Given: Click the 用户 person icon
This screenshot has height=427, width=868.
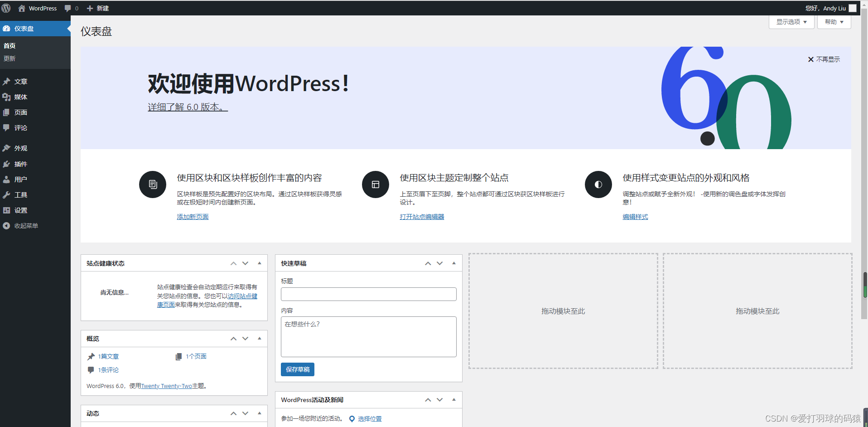Looking at the screenshot, I should [6, 180].
